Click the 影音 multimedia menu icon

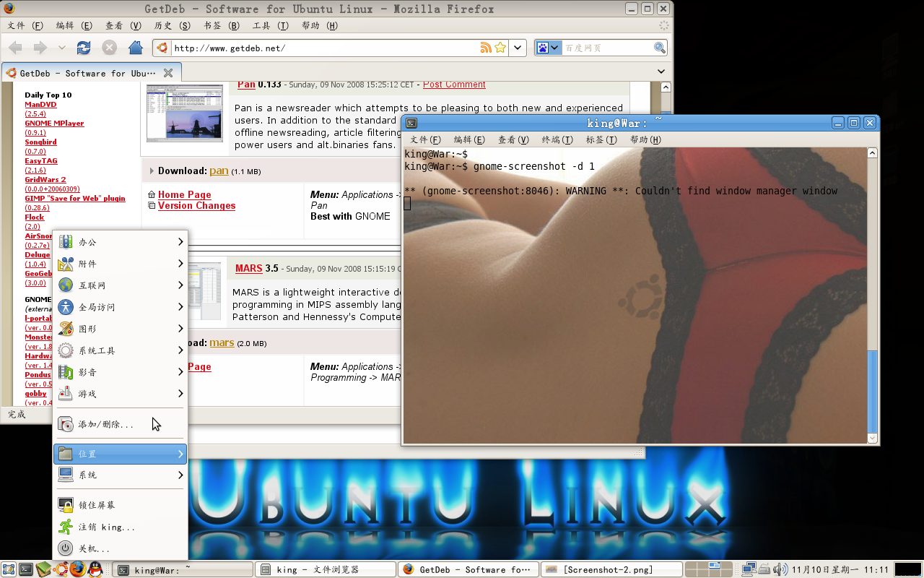click(66, 372)
